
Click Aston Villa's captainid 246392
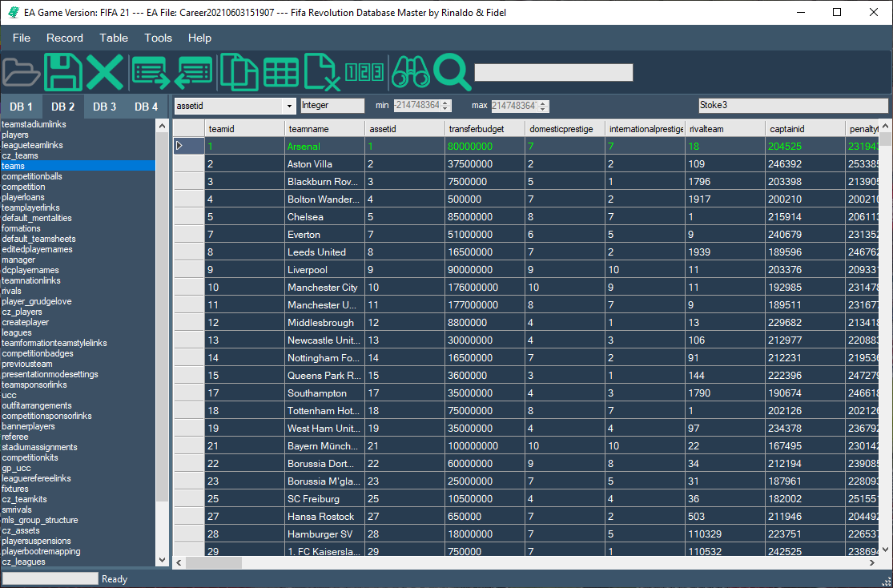click(x=805, y=164)
